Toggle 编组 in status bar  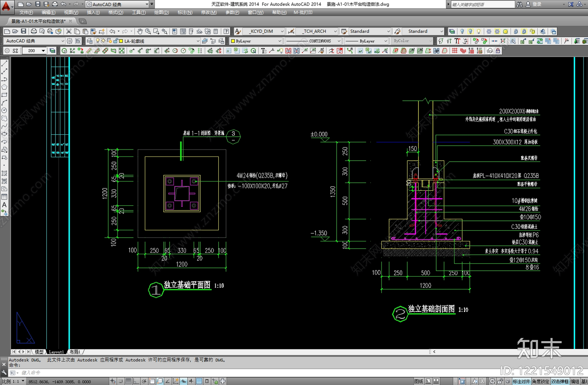(575, 381)
